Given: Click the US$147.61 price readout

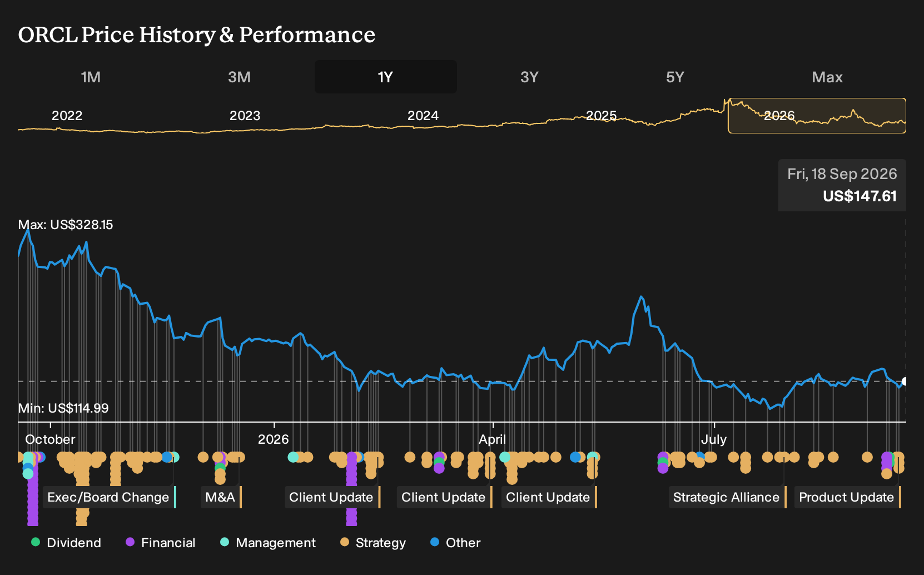Looking at the screenshot, I should point(860,196).
